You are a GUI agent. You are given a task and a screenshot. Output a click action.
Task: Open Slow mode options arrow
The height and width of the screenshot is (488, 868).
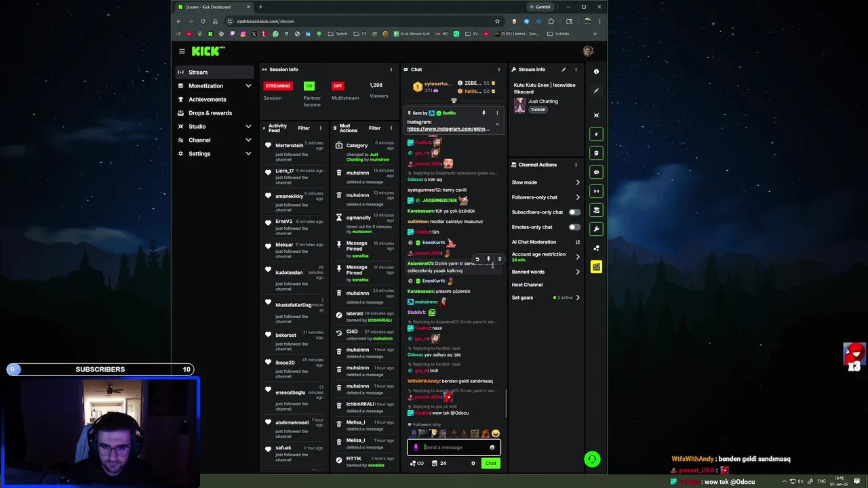[x=578, y=182]
